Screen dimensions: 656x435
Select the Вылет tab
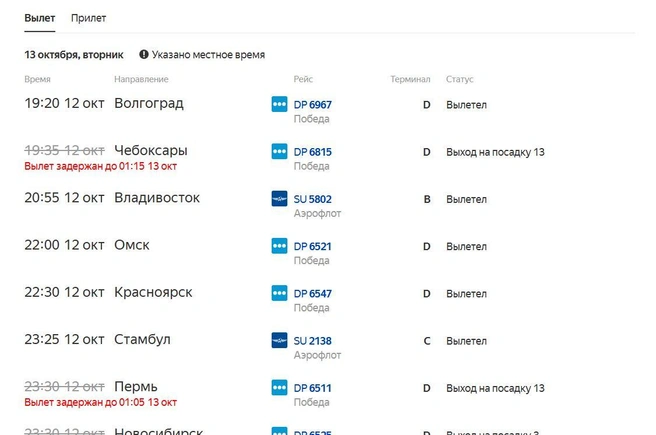tap(40, 18)
